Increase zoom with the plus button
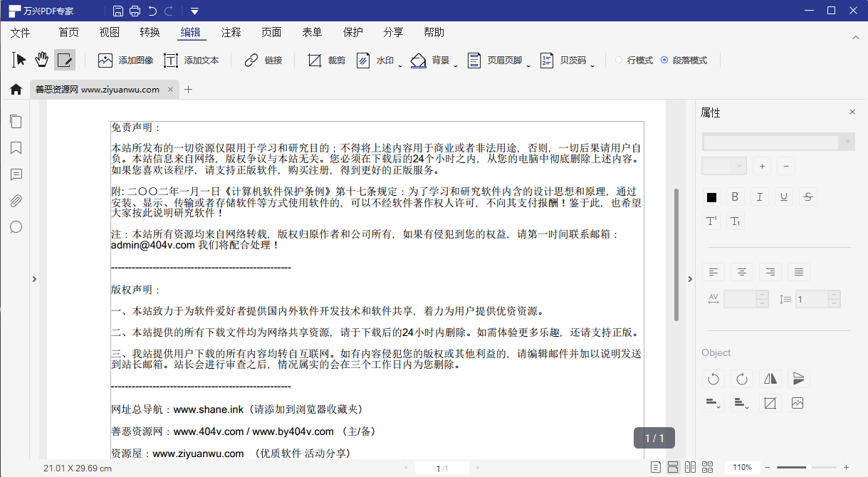Image resolution: width=868 pixels, height=477 pixels. (847, 468)
